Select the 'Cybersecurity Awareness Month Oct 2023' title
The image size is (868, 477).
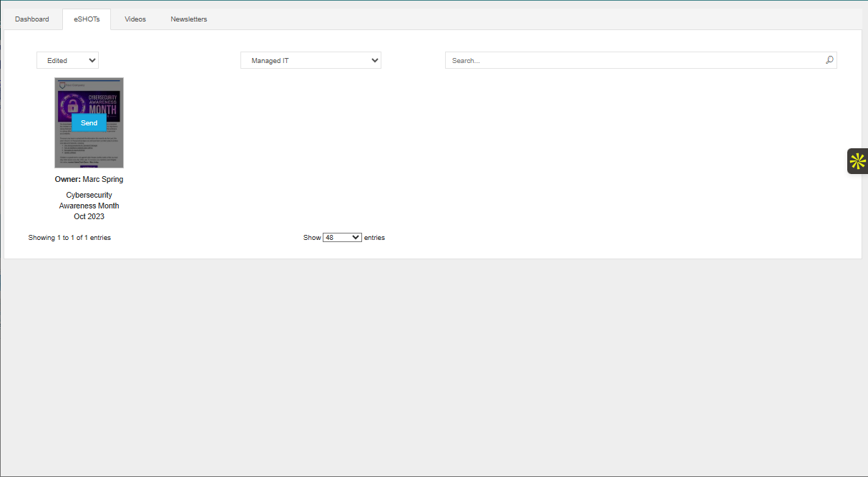(89, 206)
